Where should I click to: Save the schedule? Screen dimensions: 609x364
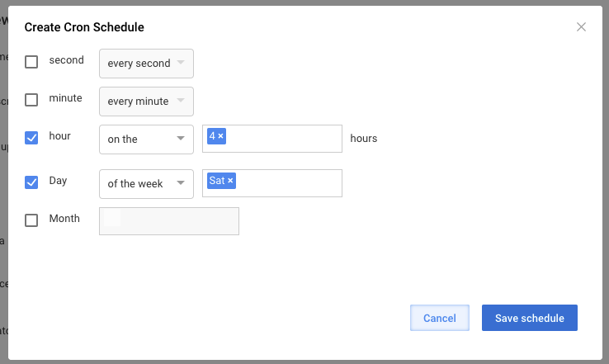click(530, 318)
